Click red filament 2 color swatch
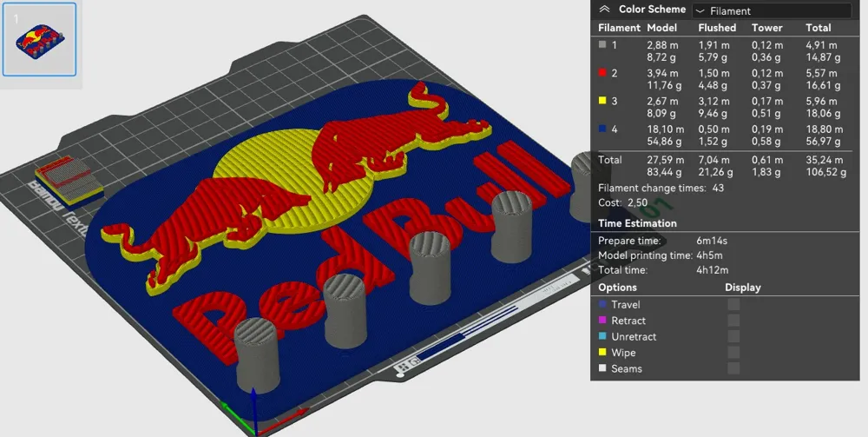The width and height of the screenshot is (868, 437). [x=603, y=73]
